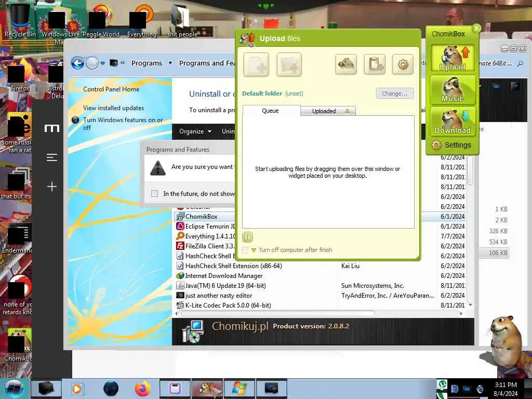
Task: Open View installed updates link
Action: (x=113, y=108)
